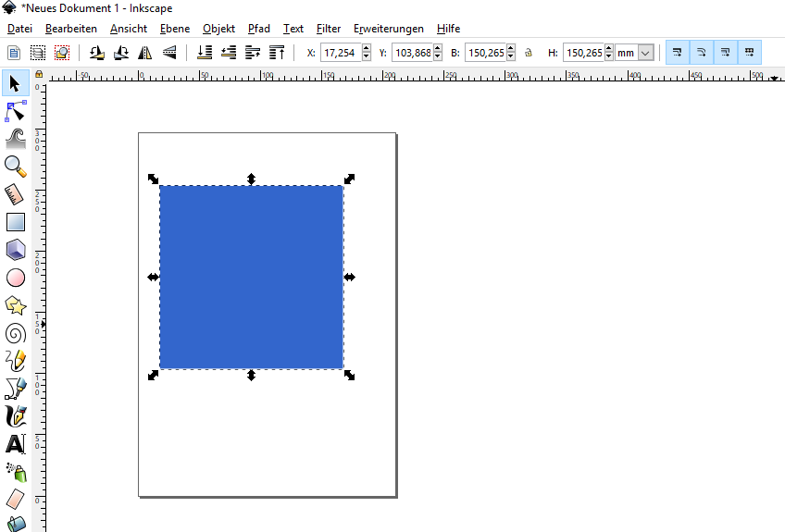The image size is (785, 532).
Task: Toggle width/height ratio lock
Action: click(529, 53)
